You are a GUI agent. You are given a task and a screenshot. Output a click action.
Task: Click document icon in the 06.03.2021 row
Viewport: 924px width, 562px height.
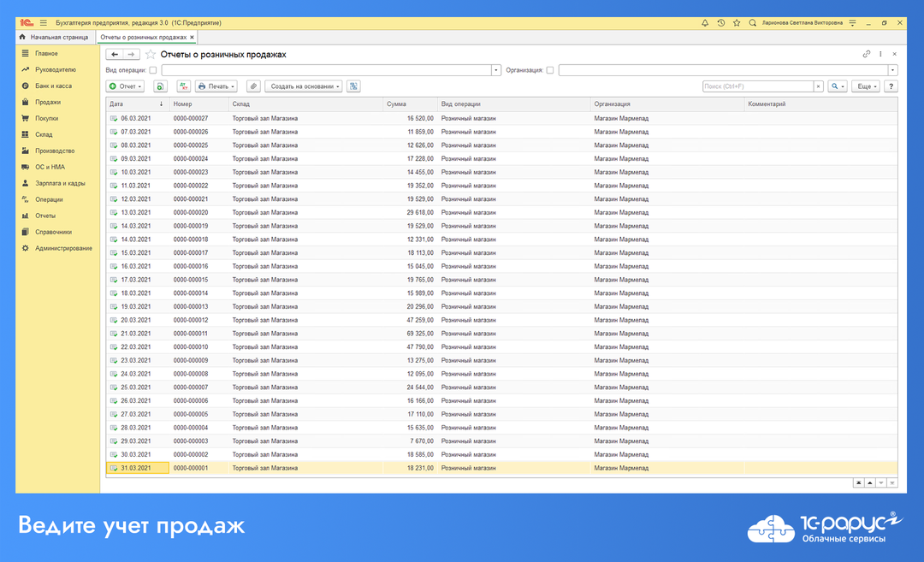coord(114,118)
